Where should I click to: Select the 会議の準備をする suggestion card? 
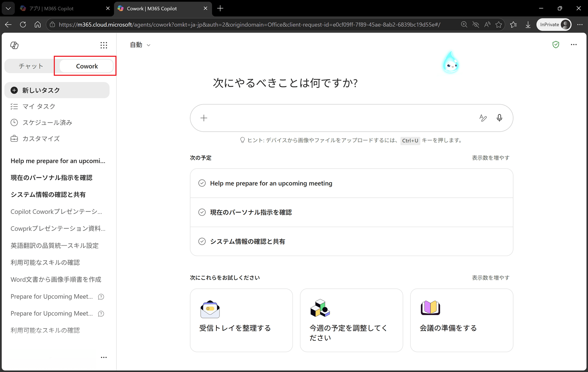click(461, 320)
